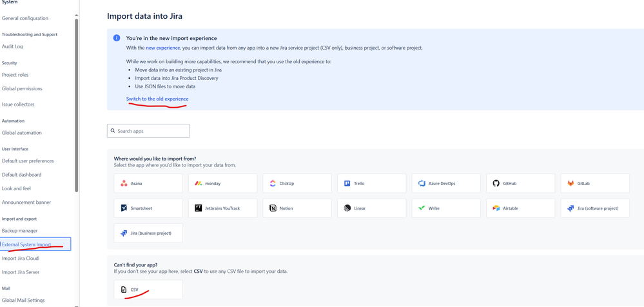Click the sidebar vertical scrollbar
This screenshot has width=644, height=307.
point(77,104)
